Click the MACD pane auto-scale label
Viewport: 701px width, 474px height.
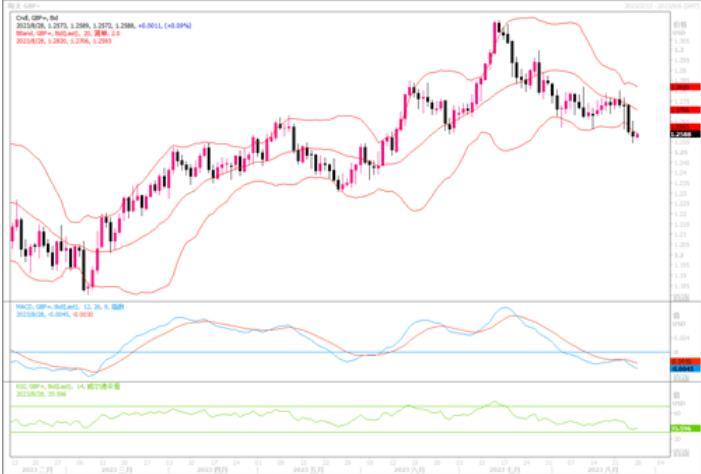click(x=681, y=378)
